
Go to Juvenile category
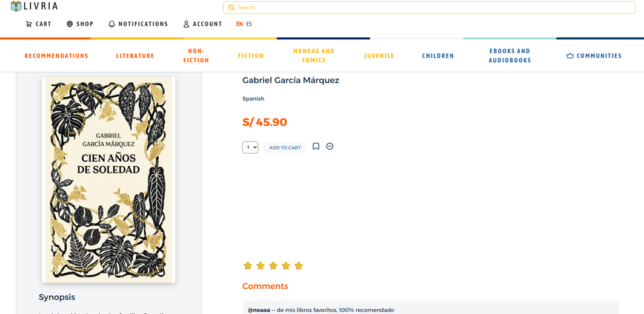tap(379, 56)
